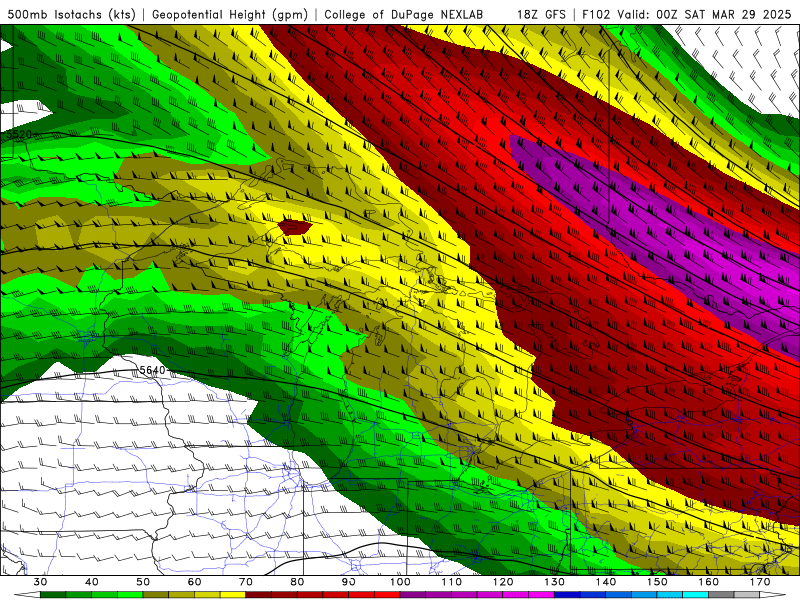Click the 'Geopotential Height (gpm)' title text
This screenshot has width=800, height=600.
tap(230, 14)
